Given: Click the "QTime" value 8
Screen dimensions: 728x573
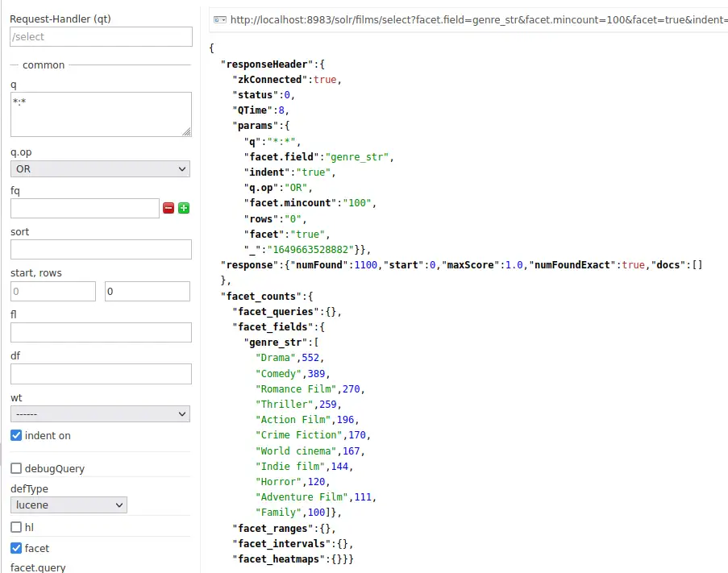Looking at the screenshot, I should click(281, 110).
